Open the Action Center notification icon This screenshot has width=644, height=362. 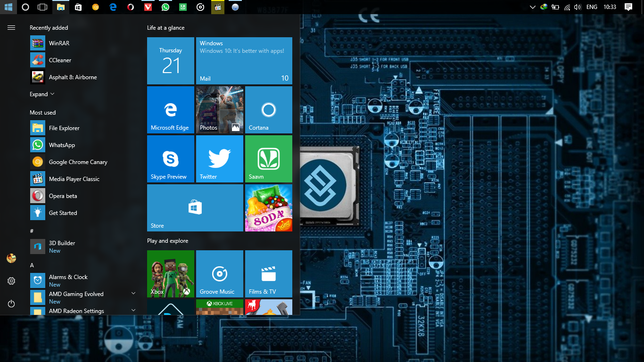[x=628, y=7]
